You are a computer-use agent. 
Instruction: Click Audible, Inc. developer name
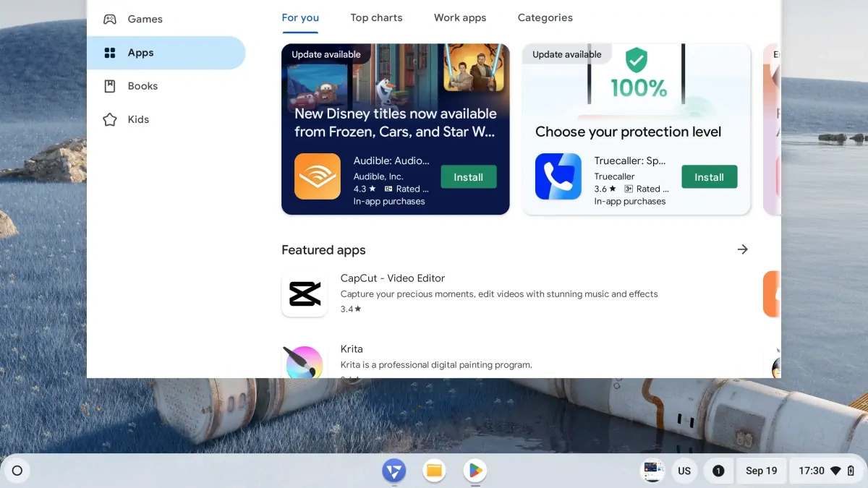pyautogui.click(x=378, y=176)
